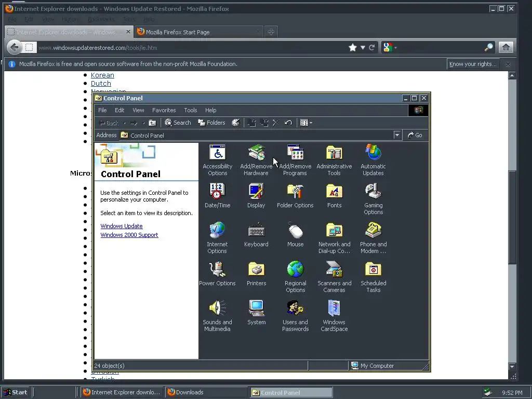The height and width of the screenshot is (399, 532).
Task: Click the Windows 2000 Support link
Action: (x=129, y=235)
